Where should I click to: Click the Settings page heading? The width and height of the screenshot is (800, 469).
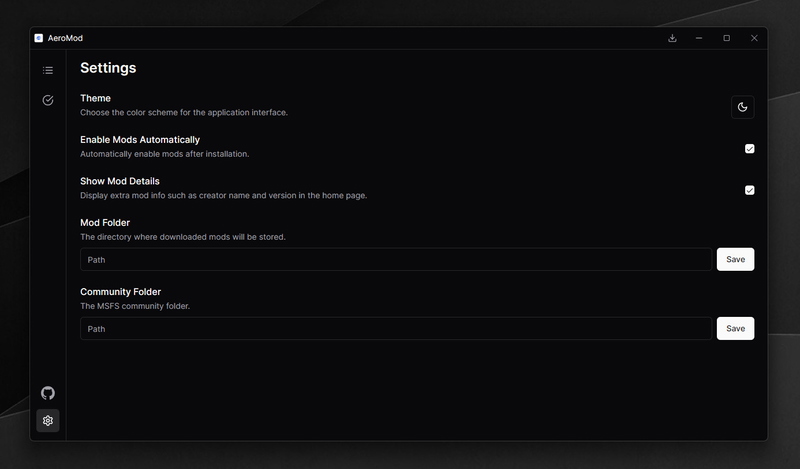coord(108,68)
